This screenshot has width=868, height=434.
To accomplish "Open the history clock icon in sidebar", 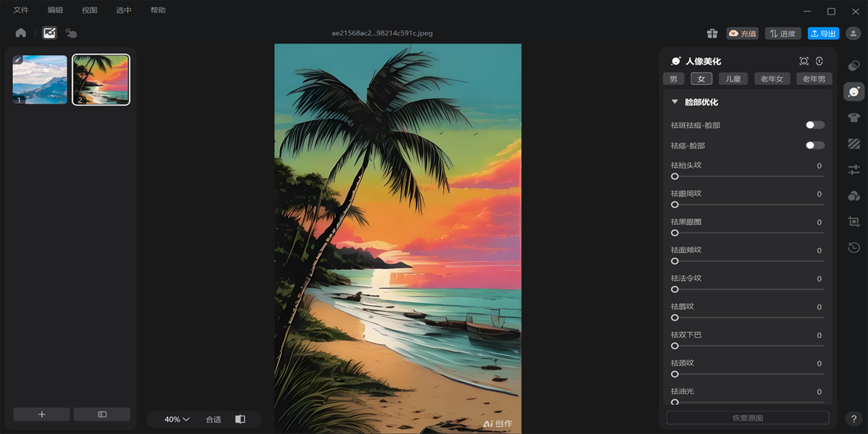I will tap(854, 248).
